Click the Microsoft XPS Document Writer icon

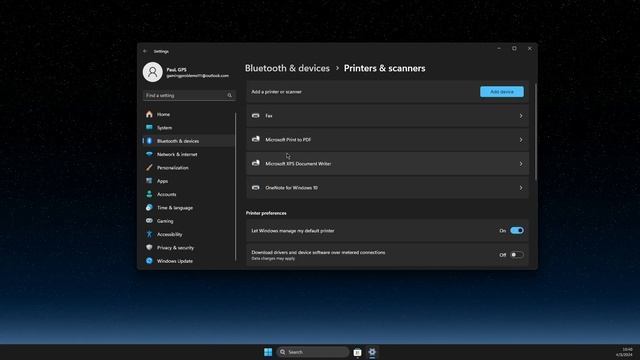coord(256,163)
